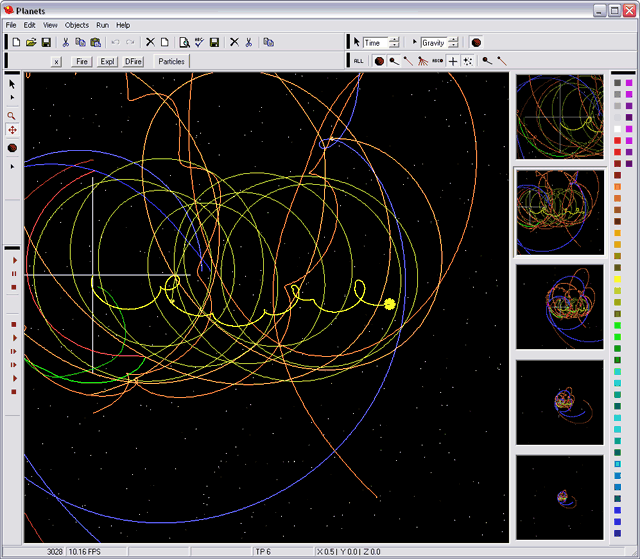Click the planet icon right of Gravity field

476,42
